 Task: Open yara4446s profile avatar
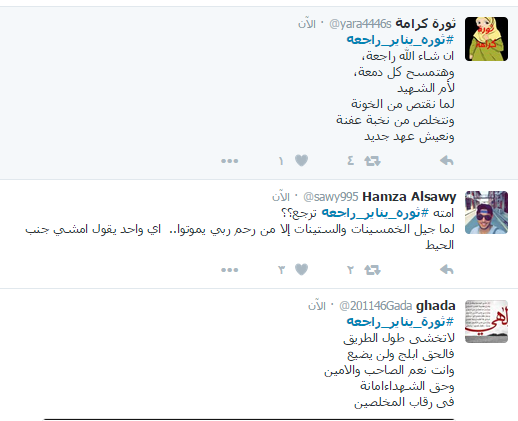(486, 39)
